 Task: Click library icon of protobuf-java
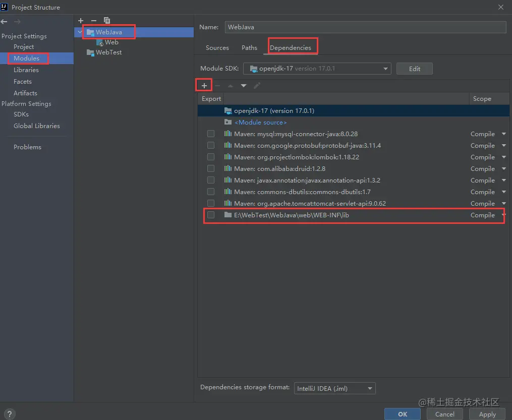[228, 145]
